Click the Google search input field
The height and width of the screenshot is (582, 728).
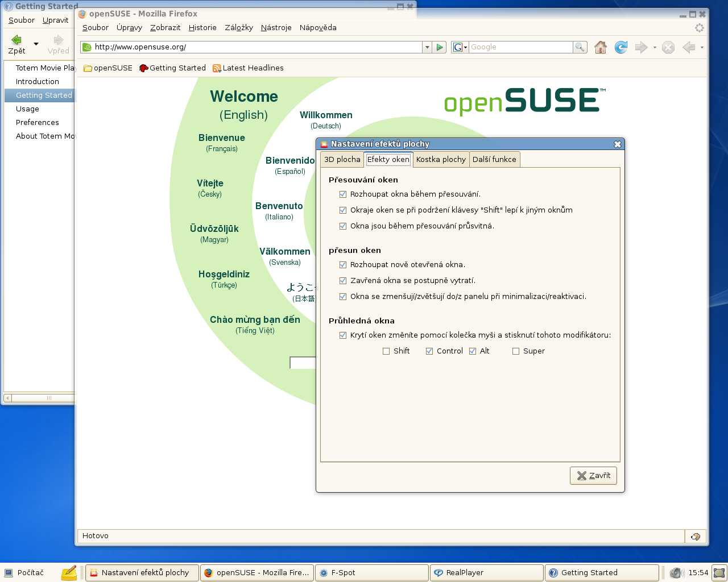521,47
